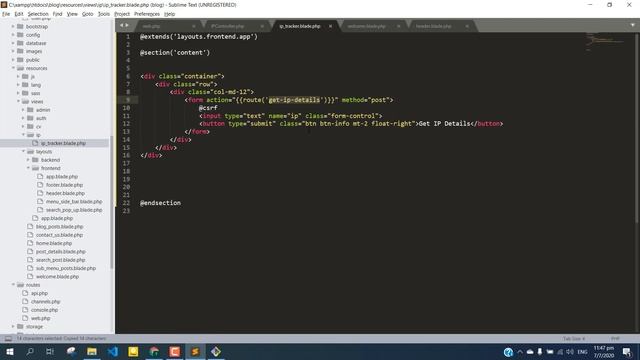
Task: Expand the bootstrap folder
Action: 13,27
